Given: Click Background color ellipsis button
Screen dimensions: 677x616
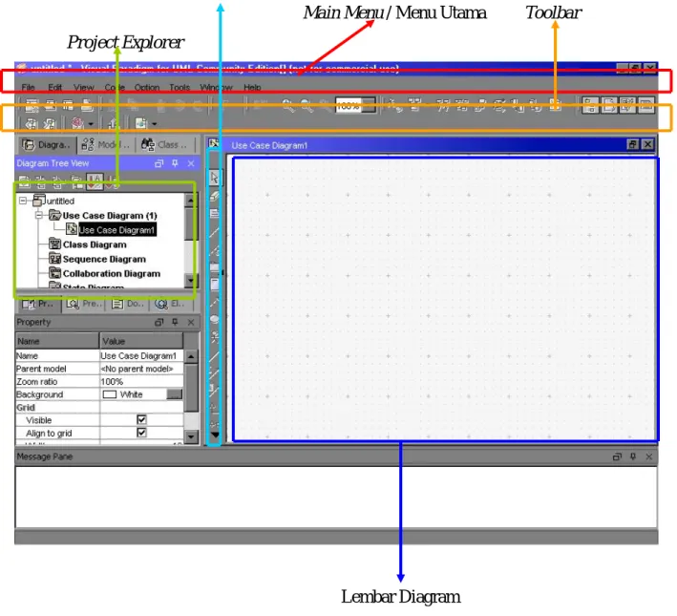Looking at the screenshot, I should pos(175,394).
